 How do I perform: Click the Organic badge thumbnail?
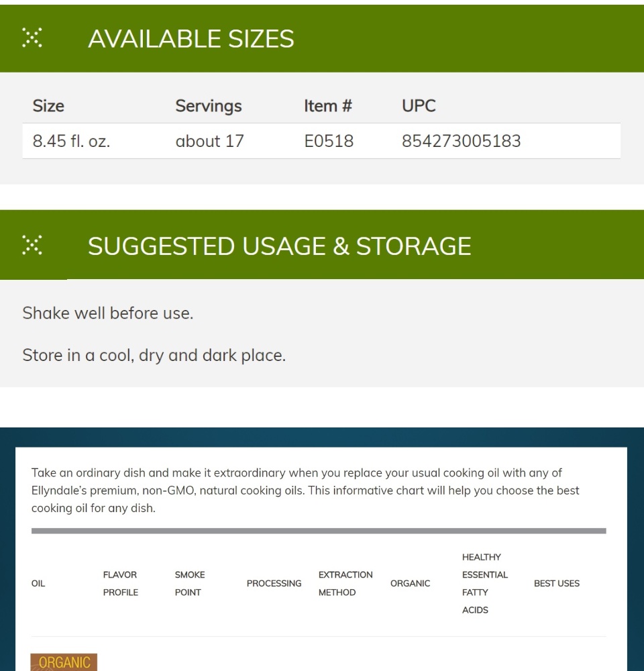64,662
